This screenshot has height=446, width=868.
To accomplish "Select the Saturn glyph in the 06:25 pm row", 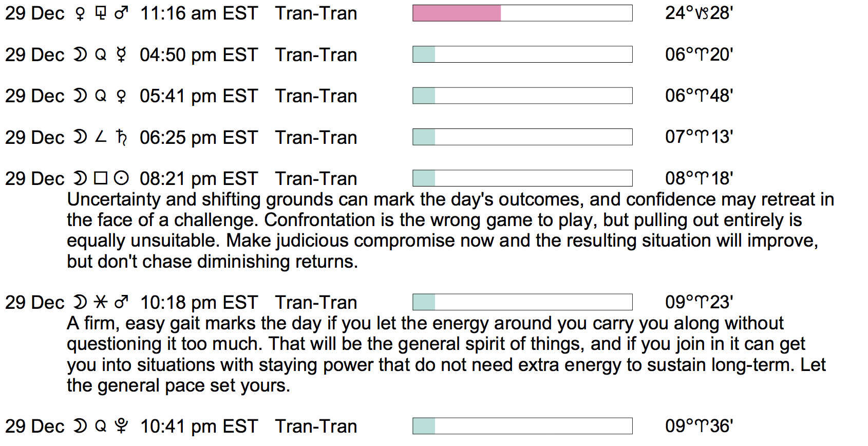I will pyautogui.click(x=121, y=137).
